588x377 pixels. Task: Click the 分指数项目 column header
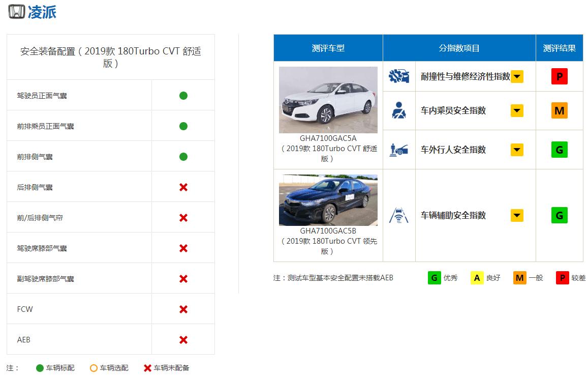[459, 48]
